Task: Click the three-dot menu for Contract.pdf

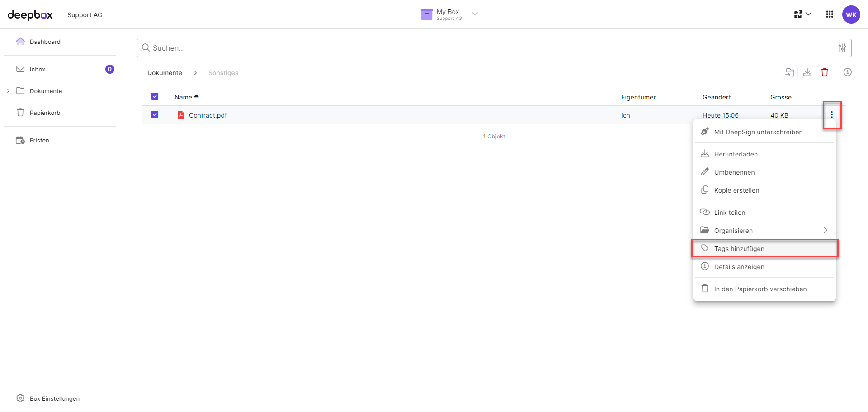Action: click(x=832, y=115)
